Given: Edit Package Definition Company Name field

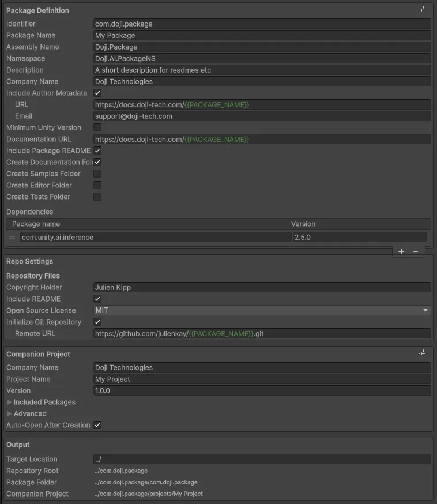Looking at the screenshot, I should (262, 82).
